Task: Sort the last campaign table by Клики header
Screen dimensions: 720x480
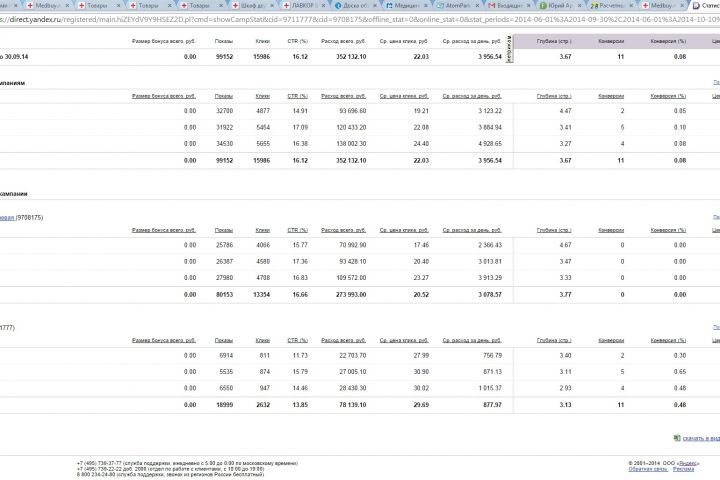Action: [x=263, y=340]
